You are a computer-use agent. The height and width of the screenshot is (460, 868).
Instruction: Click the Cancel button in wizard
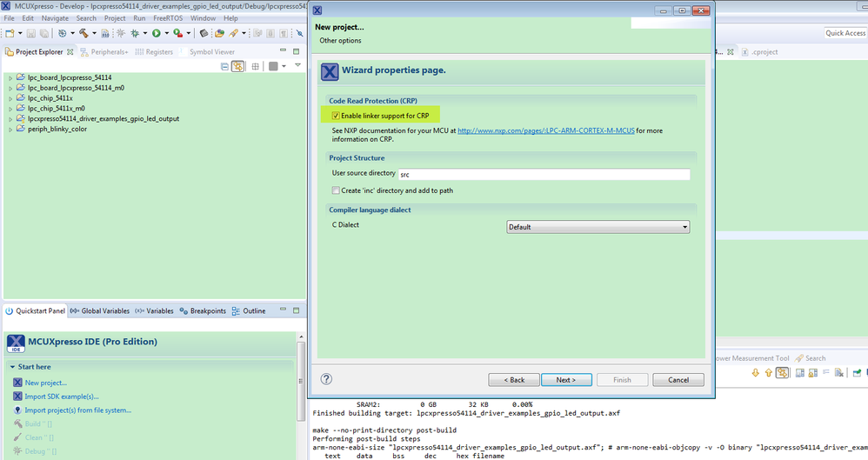tap(678, 380)
